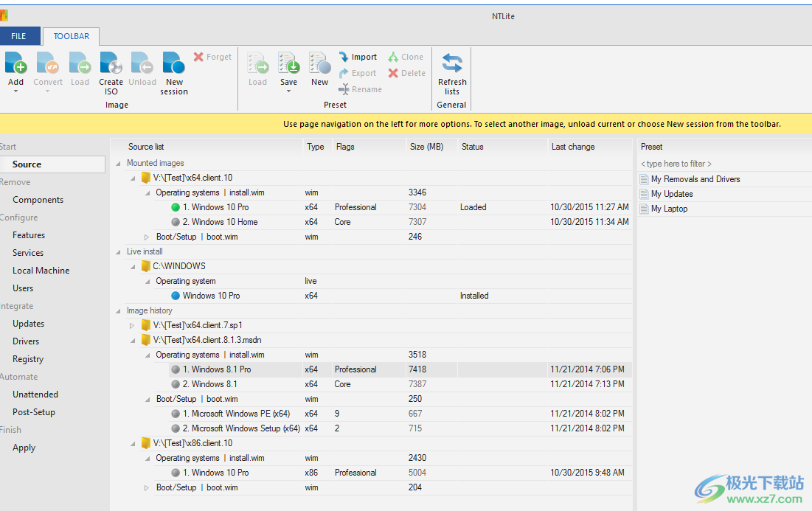The width and height of the screenshot is (812, 511).
Task: Open the Post-Setup page
Action: tap(34, 412)
